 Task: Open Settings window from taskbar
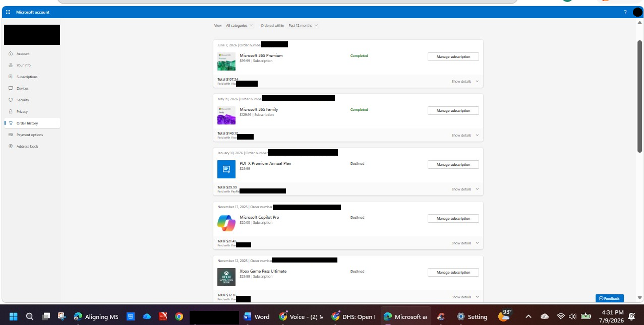point(472,316)
